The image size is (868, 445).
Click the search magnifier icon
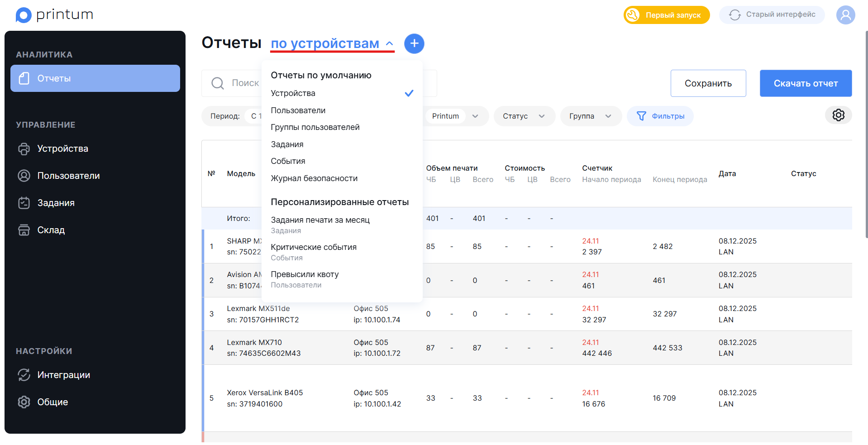pos(218,83)
